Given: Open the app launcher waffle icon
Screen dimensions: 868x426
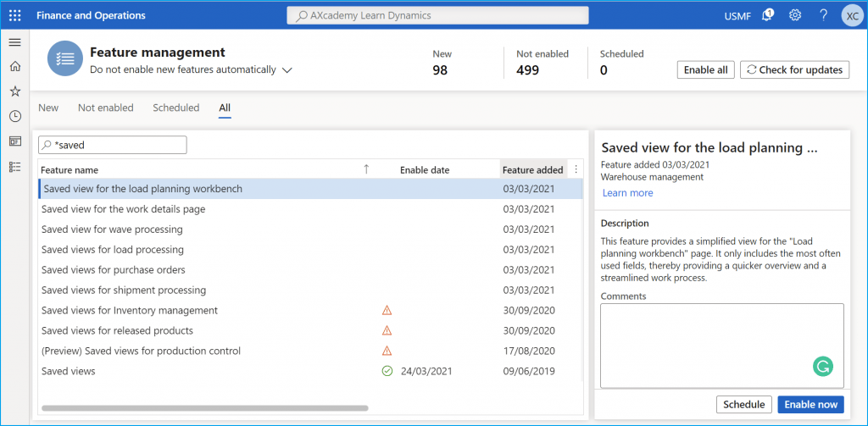Looking at the screenshot, I should tap(15, 15).
